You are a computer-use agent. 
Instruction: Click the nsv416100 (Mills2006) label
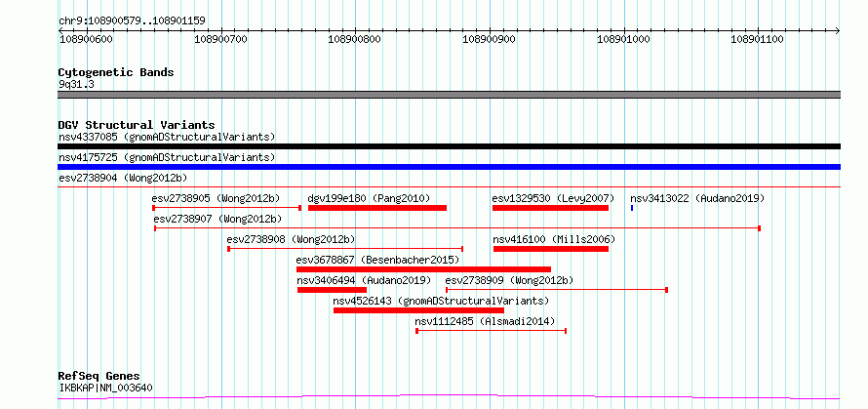click(554, 239)
